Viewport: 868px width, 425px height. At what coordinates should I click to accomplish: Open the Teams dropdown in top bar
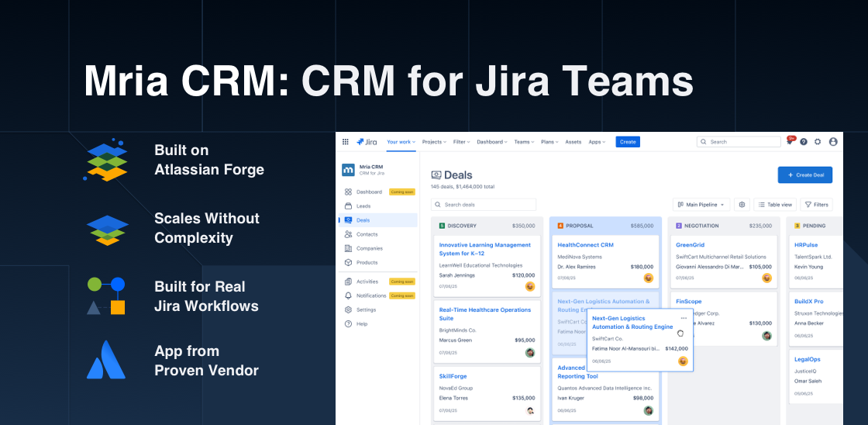click(x=524, y=142)
